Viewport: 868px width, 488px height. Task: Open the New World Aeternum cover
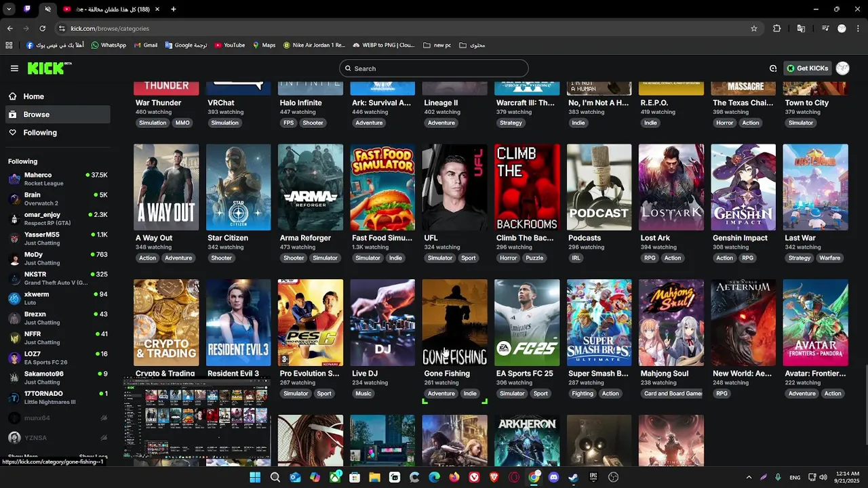click(x=743, y=323)
